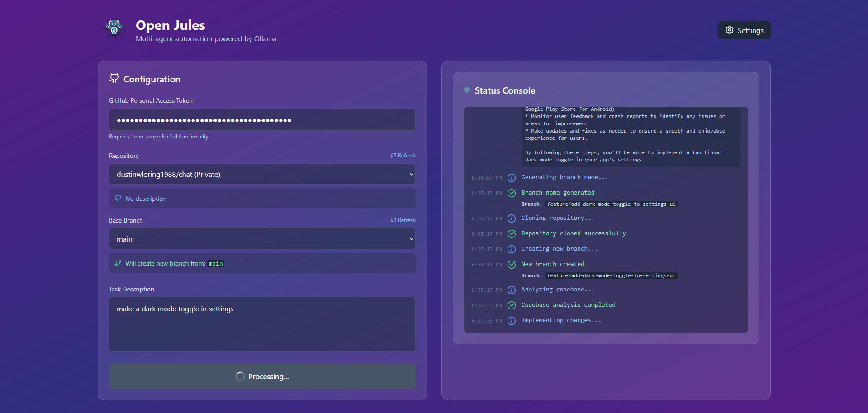Click the 'Cloning repository...' log line
The width and height of the screenshot is (868, 413).
pos(558,218)
